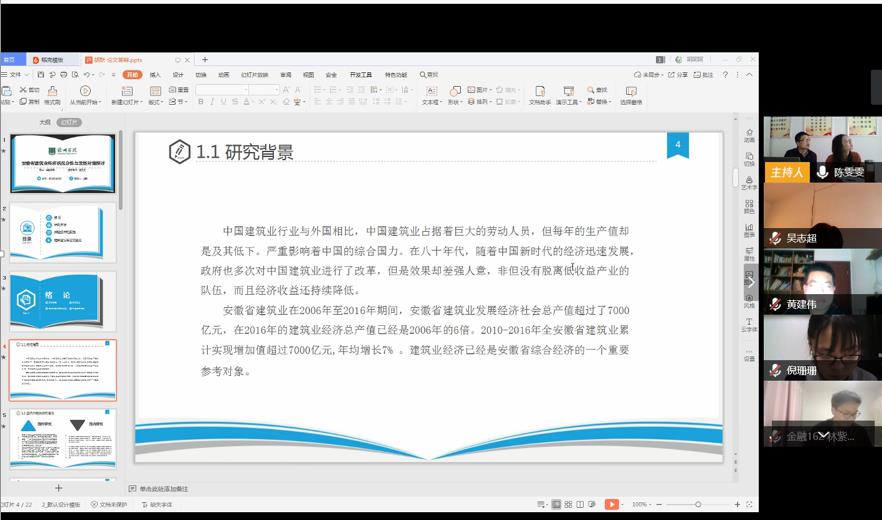Click the Text Box tool icon
Screen dimensions: 882x520
coord(430,95)
